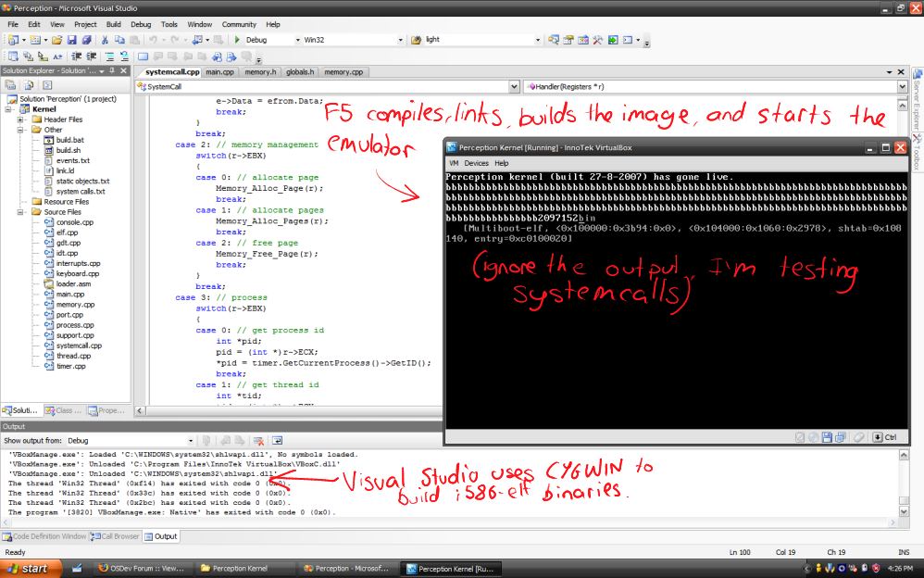Screen dimensions: 924x578
Task: Click the floppy-disk icon in VirtualBox status bar
Action: (x=827, y=437)
